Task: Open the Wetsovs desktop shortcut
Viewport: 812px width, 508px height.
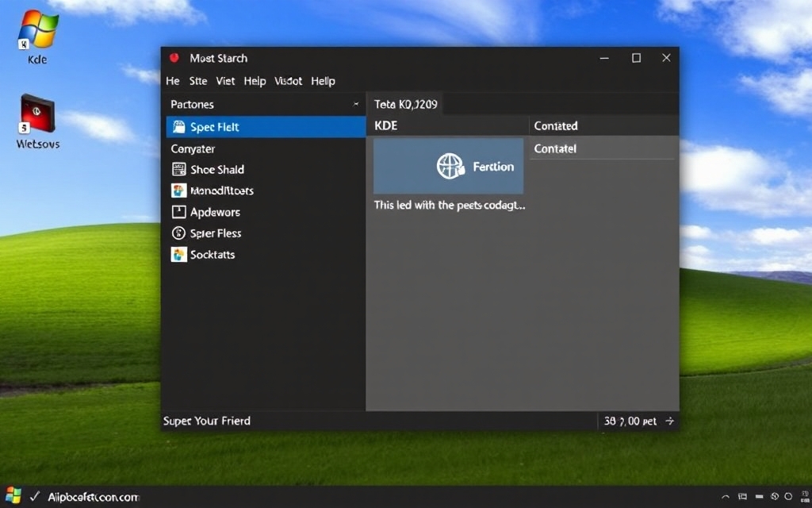Action: click(x=37, y=121)
